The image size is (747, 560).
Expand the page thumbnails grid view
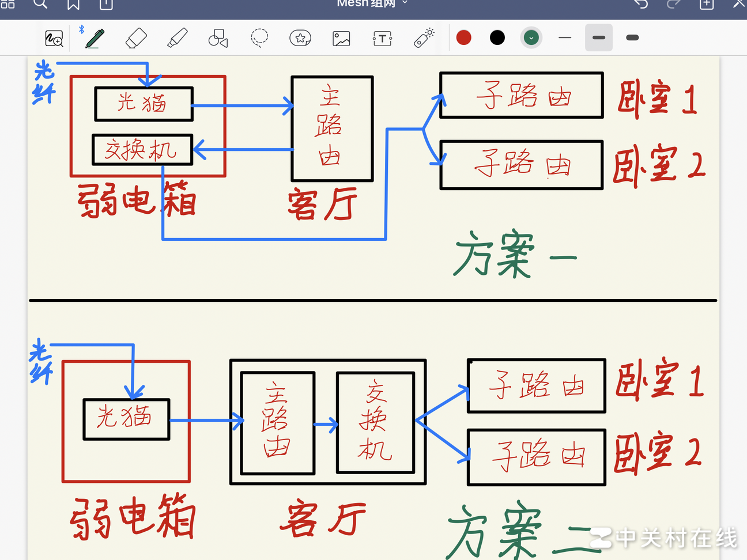click(x=7, y=3)
